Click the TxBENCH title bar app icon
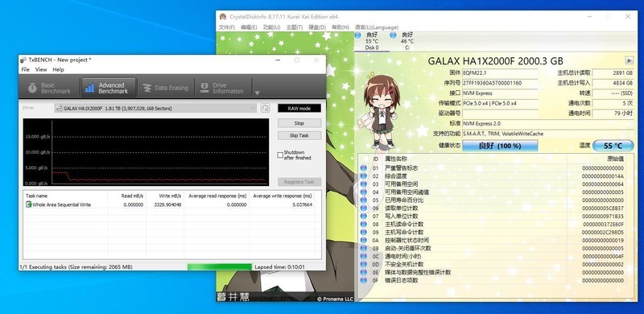 [23, 60]
